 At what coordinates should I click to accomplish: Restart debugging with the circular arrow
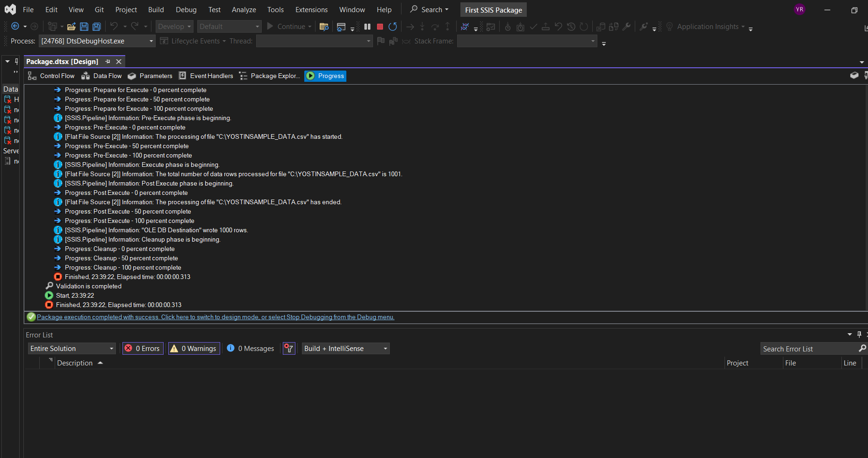(393, 27)
